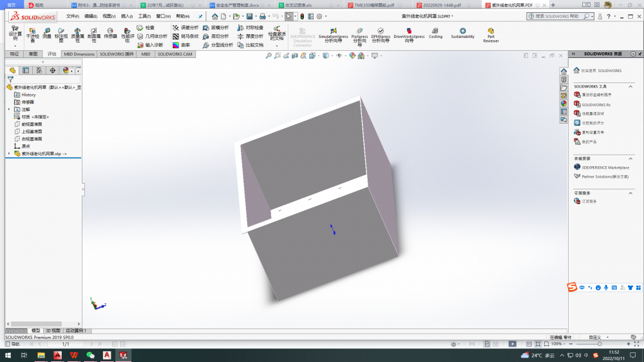Click the search SOLIDWORKS help field
The width and height of the screenshot is (644, 362).
(x=559, y=16)
